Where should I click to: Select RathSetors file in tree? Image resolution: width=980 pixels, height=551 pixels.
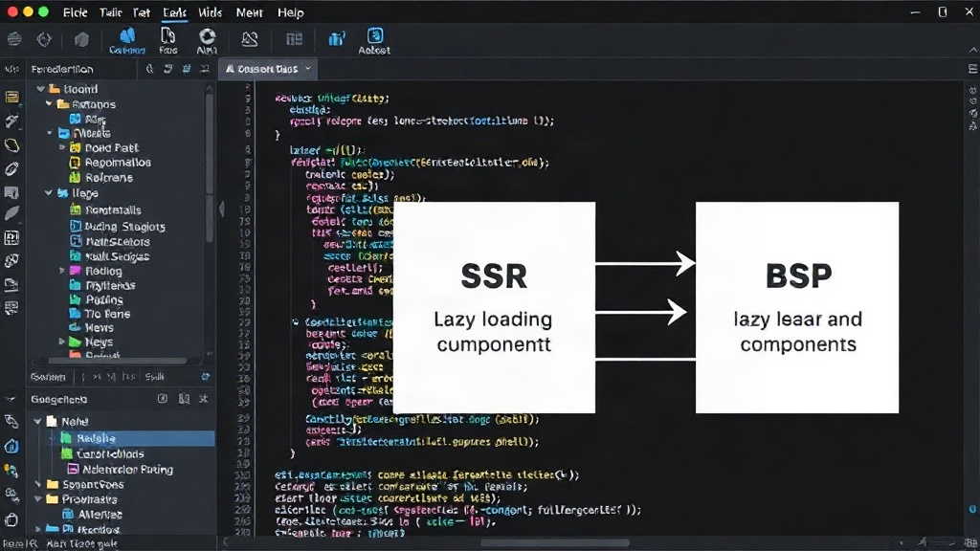click(x=117, y=241)
